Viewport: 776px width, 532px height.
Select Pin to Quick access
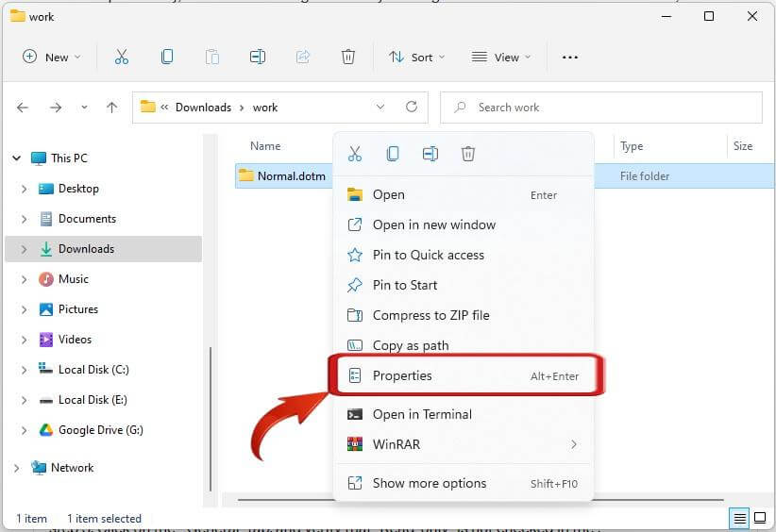464,255
